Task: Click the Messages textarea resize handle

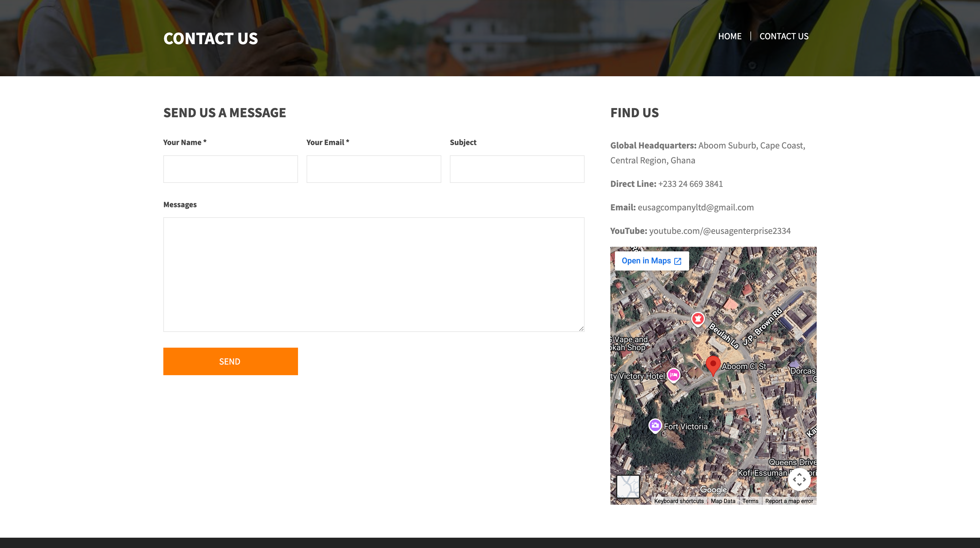Action: (581, 328)
